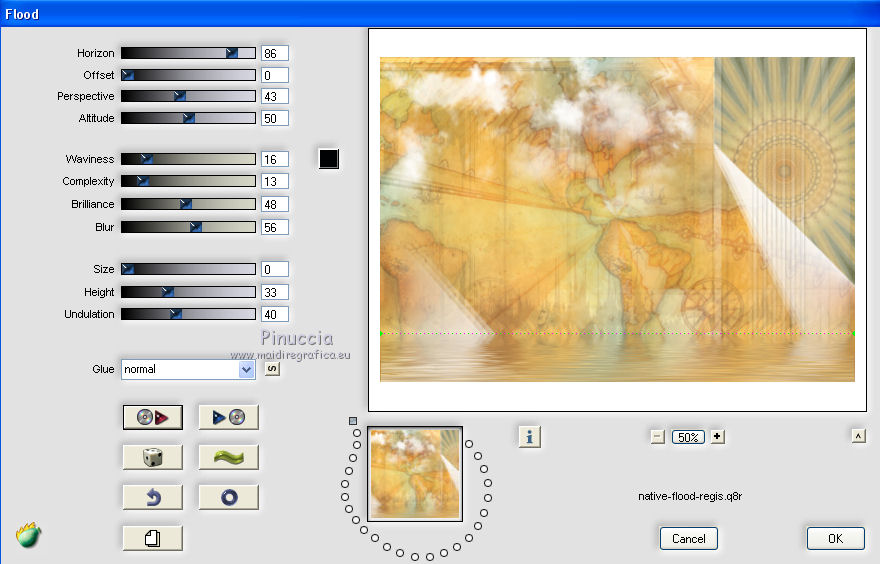
Task: Click the blue ring reset button
Action: 228,497
